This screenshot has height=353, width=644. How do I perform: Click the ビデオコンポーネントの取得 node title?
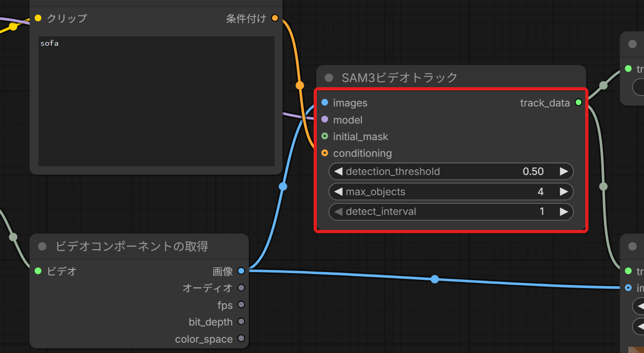click(132, 246)
